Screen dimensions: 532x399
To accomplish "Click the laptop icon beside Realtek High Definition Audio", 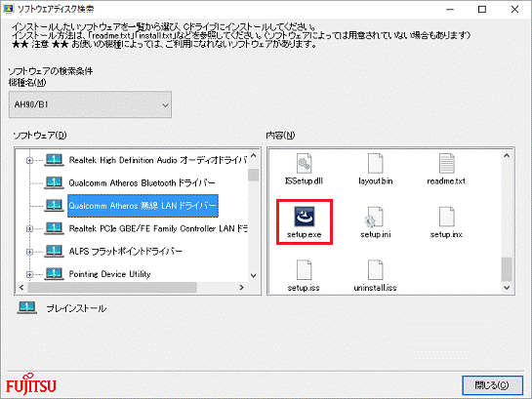I will click(54, 160).
